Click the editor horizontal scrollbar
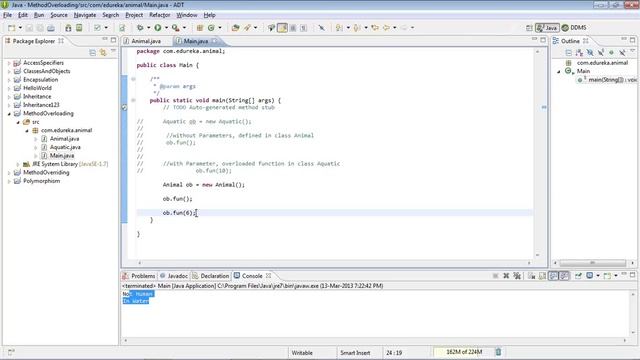The width and height of the screenshot is (640, 360). 334,263
